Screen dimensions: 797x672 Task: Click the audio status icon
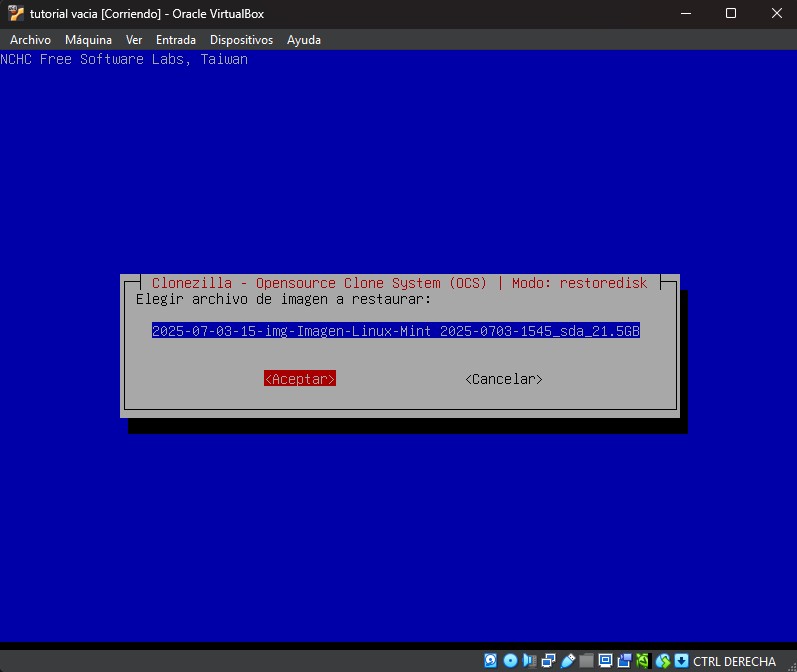click(x=529, y=660)
